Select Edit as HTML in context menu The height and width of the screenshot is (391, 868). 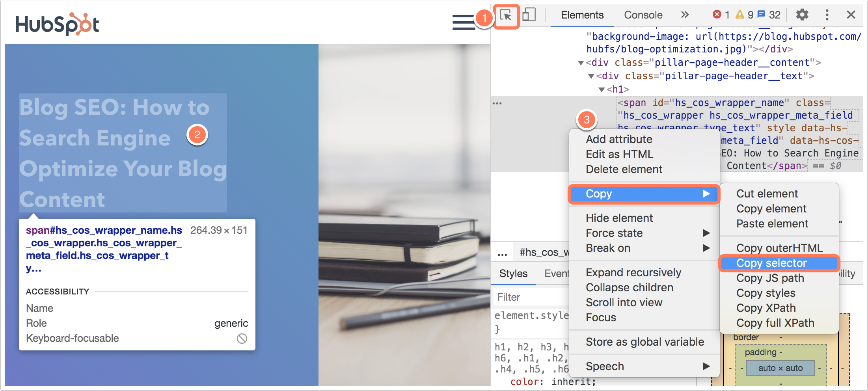pyautogui.click(x=619, y=154)
